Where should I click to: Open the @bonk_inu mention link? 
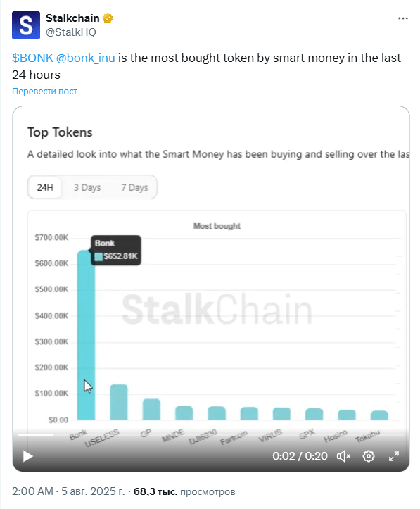[x=86, y=58]
